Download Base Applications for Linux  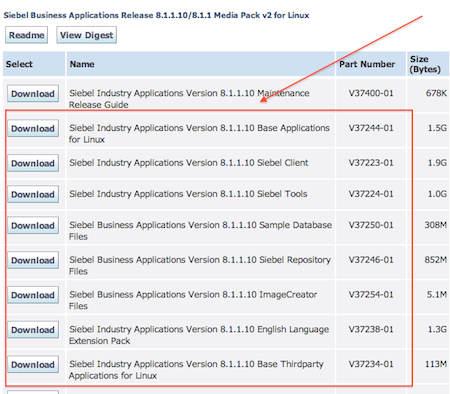tap(33, 128)
